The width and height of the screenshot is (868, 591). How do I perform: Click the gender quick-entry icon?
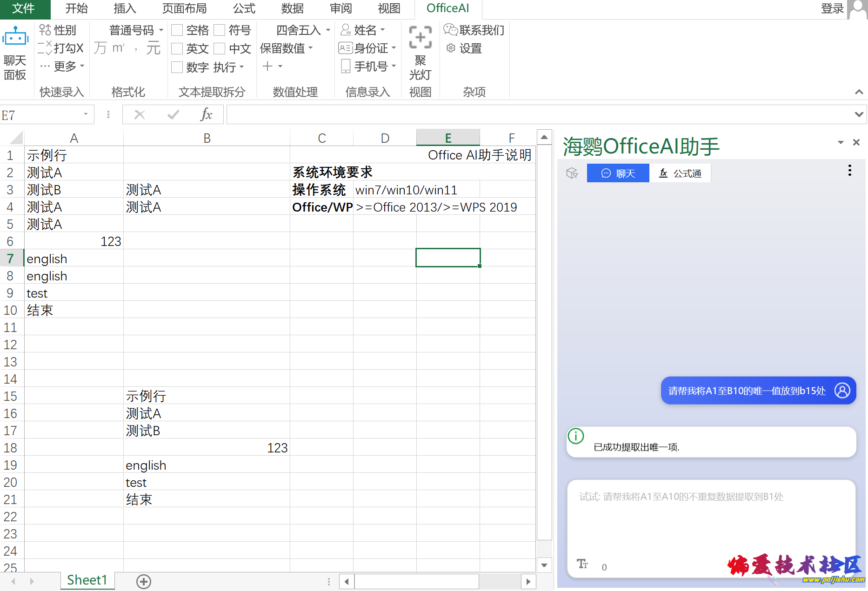[x=45, y=30]
